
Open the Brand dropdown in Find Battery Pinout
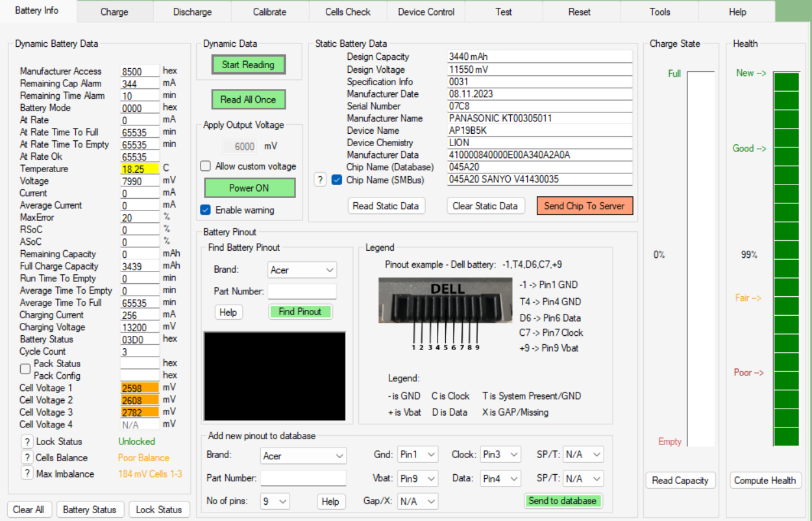[302, 270]
